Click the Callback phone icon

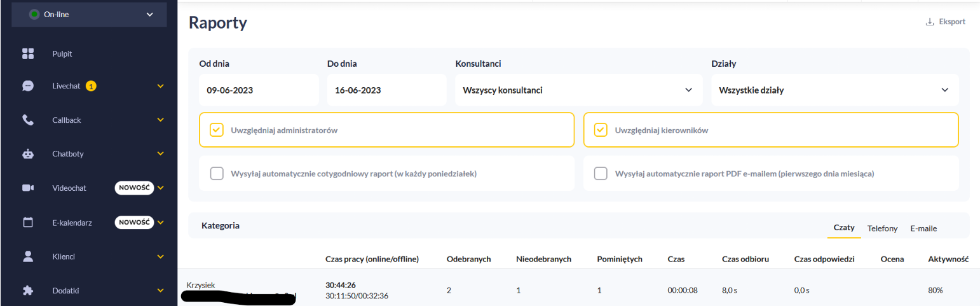[28, 120]
